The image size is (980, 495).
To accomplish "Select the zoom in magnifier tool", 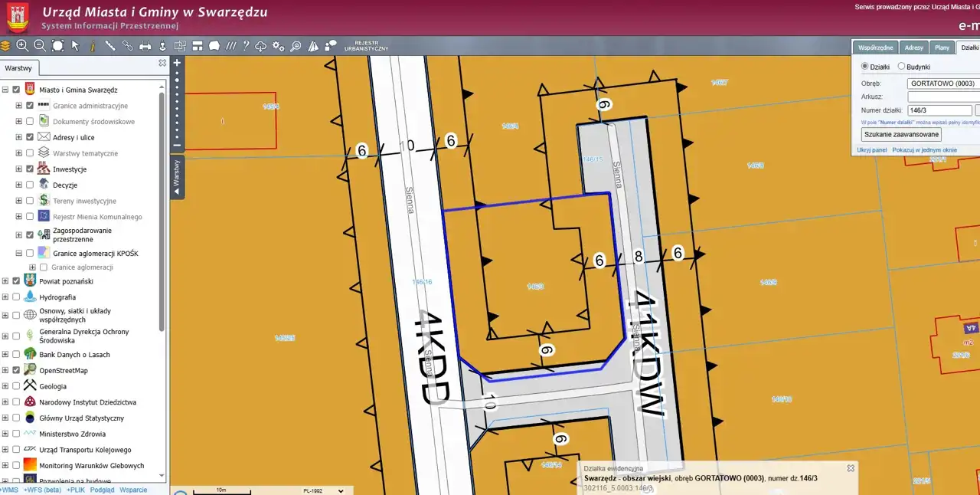I will tap(22, 46).
